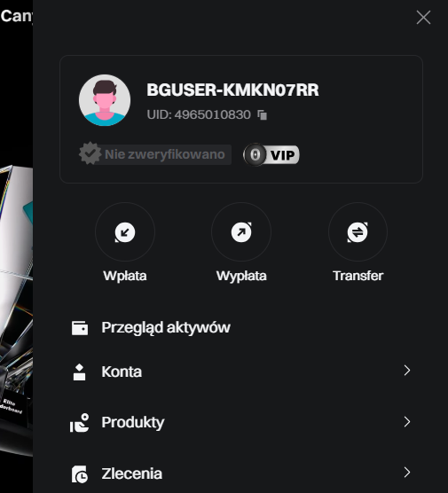This screenshot has width=448, height=493.
Task: Select the Konta menu entry
Action: (241, 372)
